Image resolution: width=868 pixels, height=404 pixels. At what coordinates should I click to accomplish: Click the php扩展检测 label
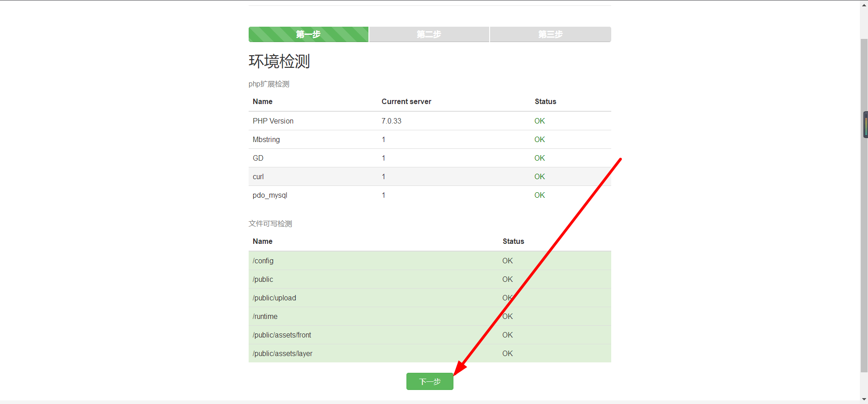click(x=269, y=84)
